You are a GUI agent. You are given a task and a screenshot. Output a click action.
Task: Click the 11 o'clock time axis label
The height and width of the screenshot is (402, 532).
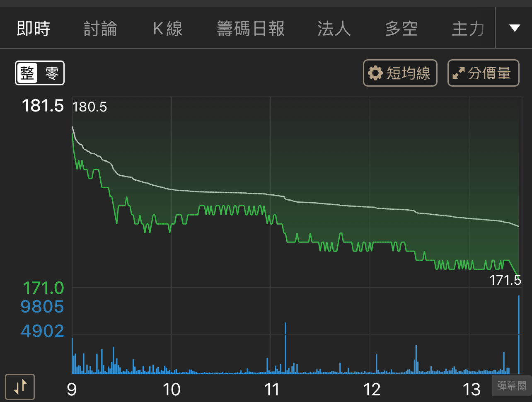pos(272,390)
